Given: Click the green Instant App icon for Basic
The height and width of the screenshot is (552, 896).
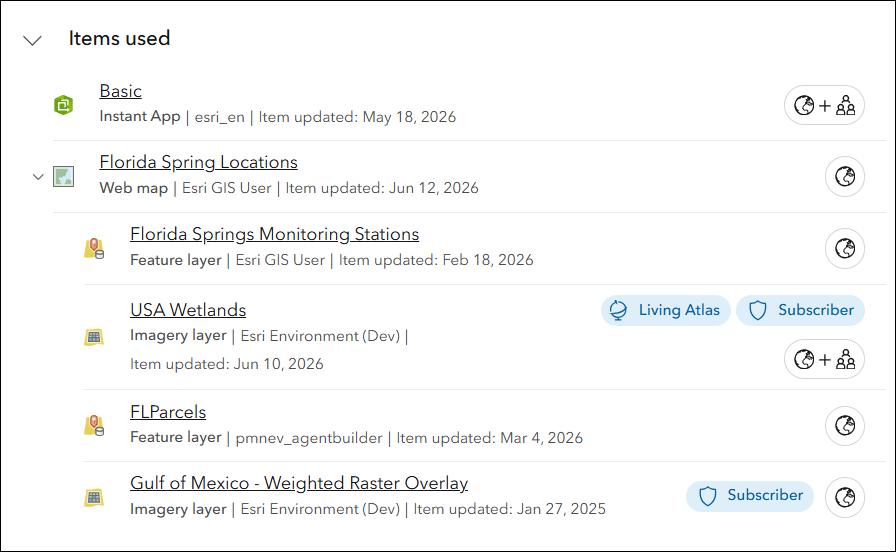Looking at the screenshot, I should click(63, 105).
